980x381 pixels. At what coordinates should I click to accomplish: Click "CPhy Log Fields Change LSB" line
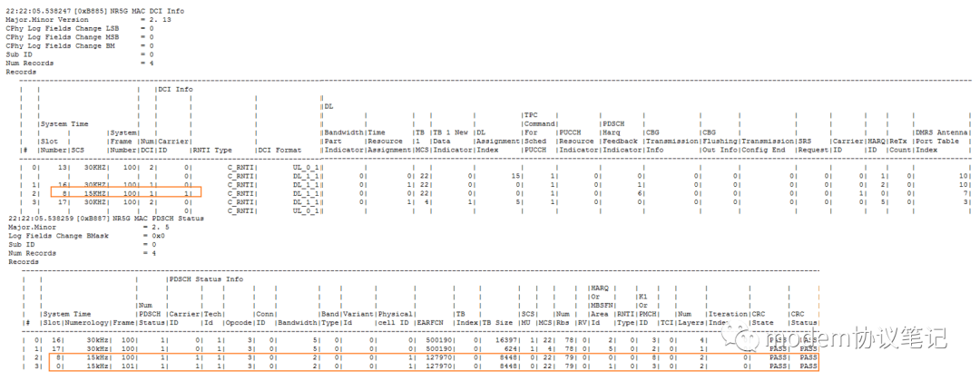click(79, 29)
